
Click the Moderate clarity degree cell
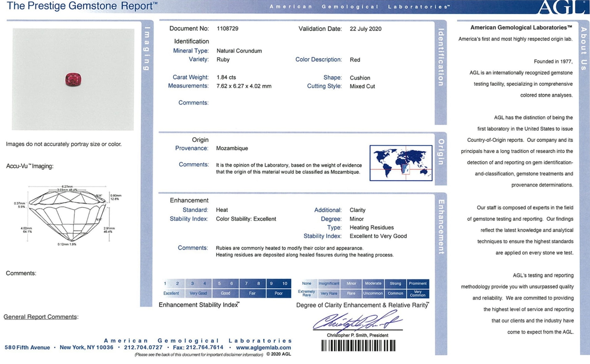(x=373, y=283)
